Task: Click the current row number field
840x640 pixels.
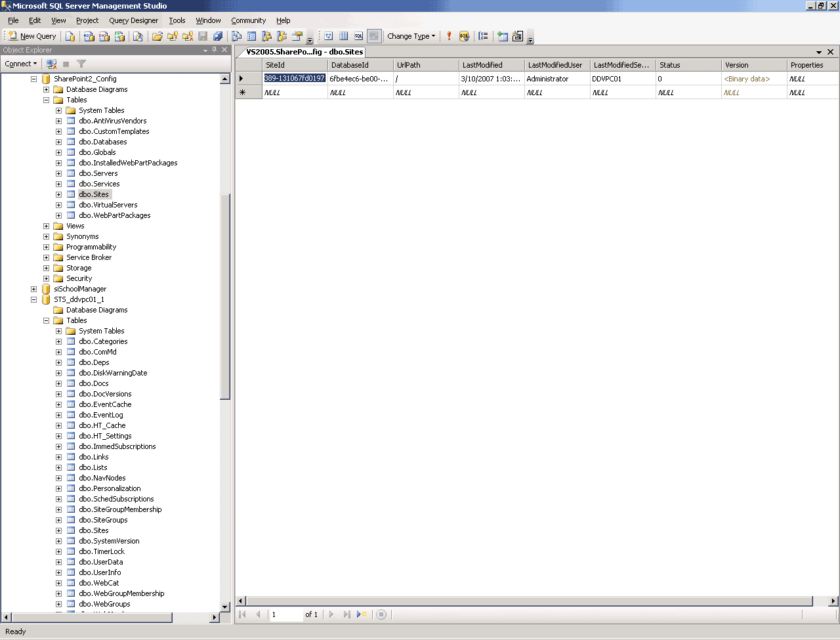Action: coord(286,614)
